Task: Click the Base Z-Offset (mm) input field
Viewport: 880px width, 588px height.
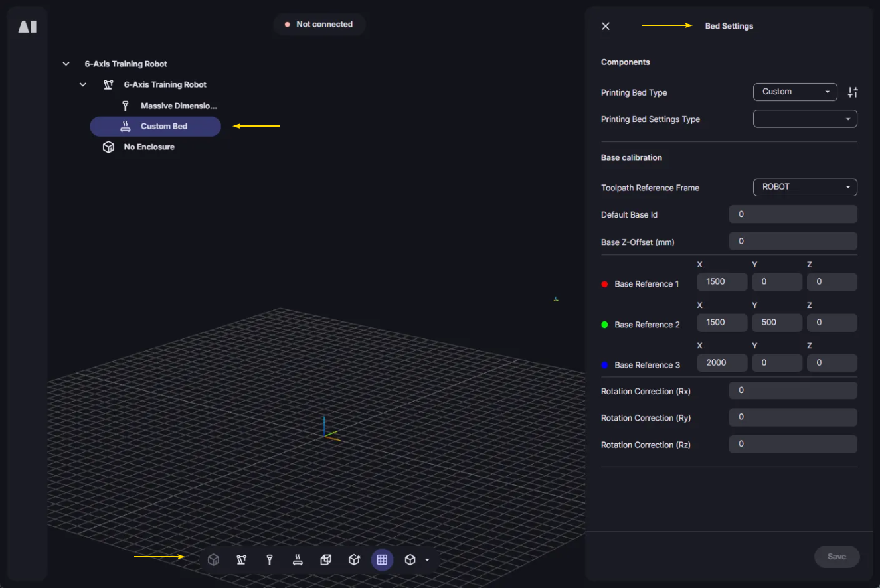Action: pyautogui.click(x=792, y=242)
